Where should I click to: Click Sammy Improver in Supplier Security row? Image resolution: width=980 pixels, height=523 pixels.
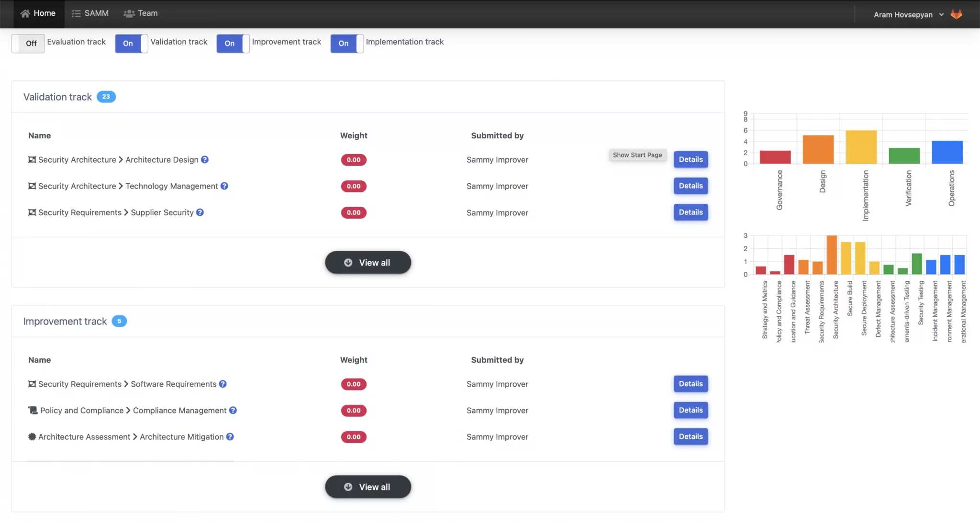pos(497,213)
